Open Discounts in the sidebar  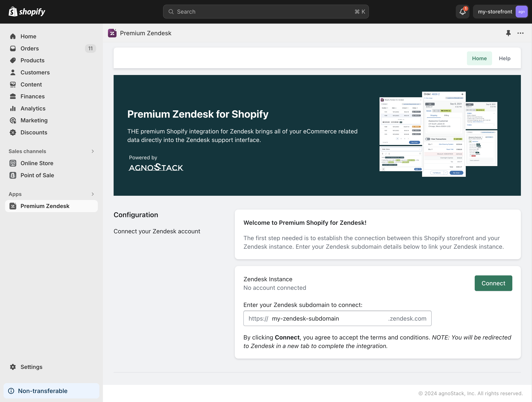click(51, 132)
